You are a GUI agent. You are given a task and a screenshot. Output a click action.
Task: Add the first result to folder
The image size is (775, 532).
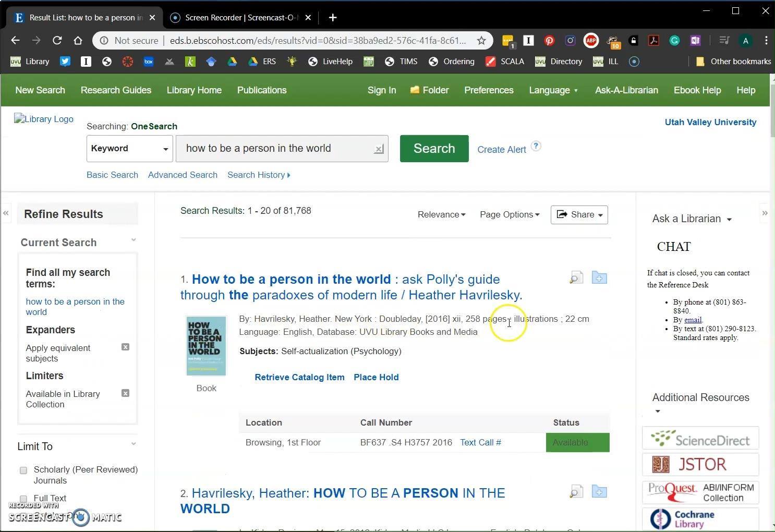tap(599, 277)
